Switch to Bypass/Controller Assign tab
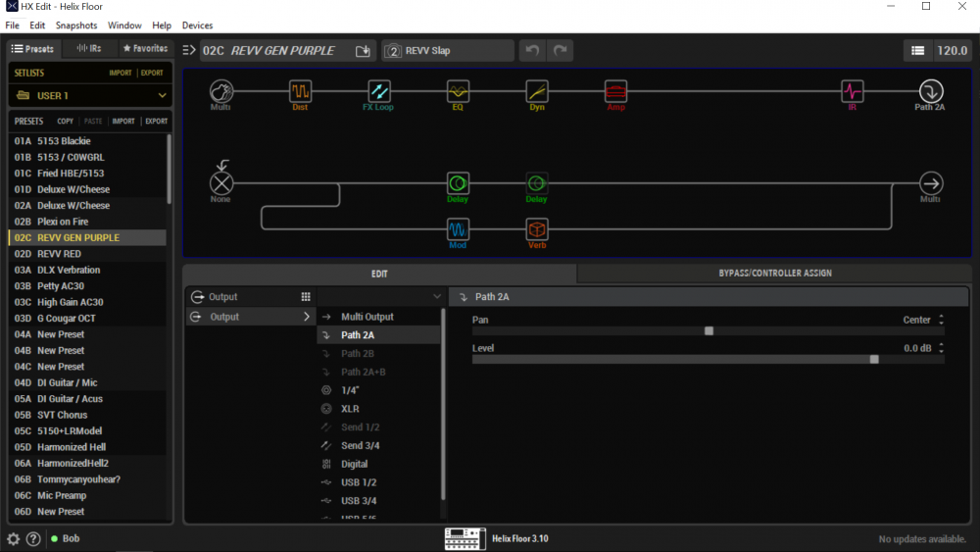The height and width of the screenshot is (552, 980). (775, 274)
